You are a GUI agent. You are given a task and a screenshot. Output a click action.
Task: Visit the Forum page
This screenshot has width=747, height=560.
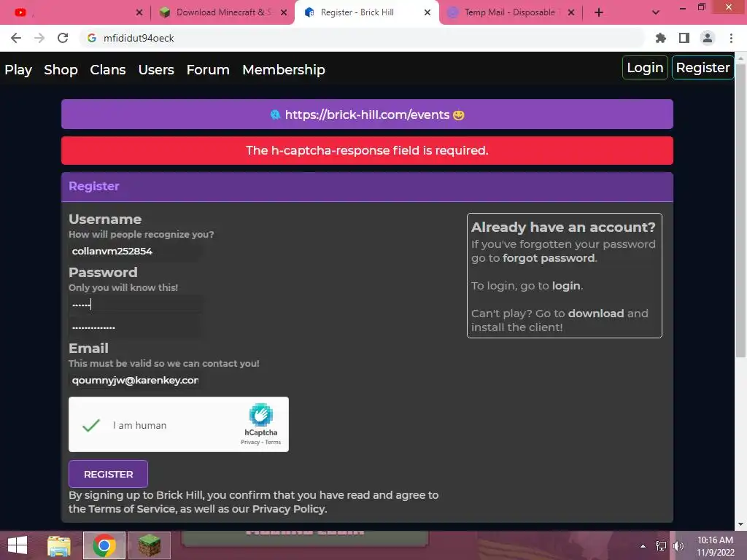(208, 69)
